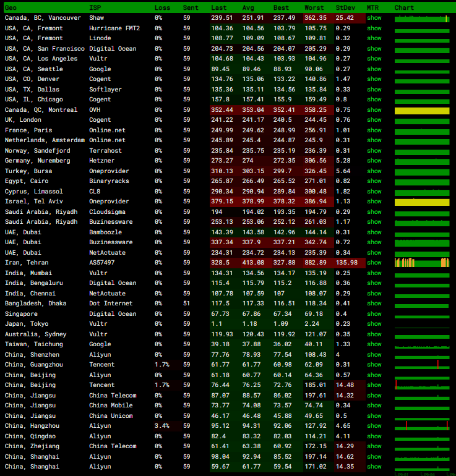Open the Guangzhou Tencent chart
Screen dimensions: 456x476
(422, 365)
